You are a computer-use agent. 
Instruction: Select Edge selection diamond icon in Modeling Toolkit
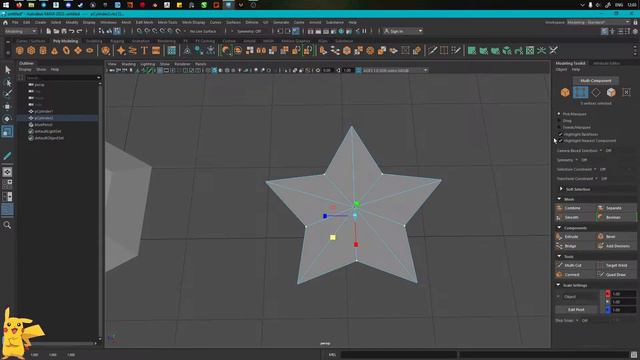(x=596, y=92)
